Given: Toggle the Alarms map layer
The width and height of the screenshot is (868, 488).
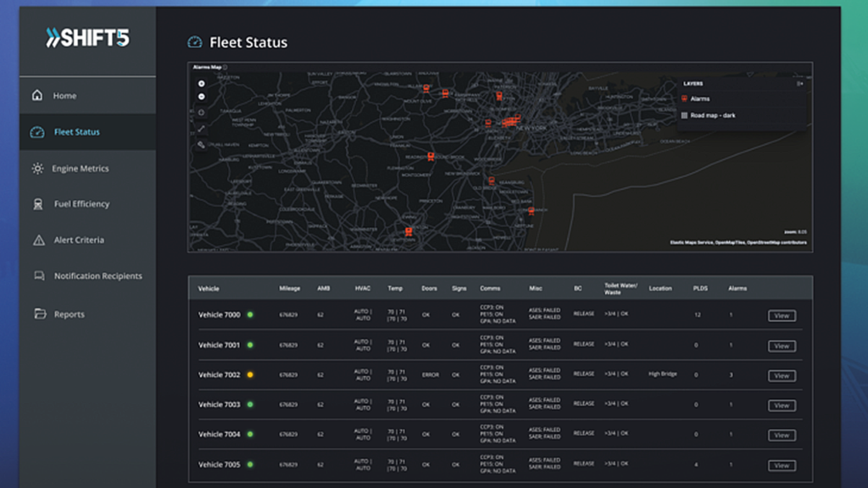Looking at the screenshot, I should 699,99.
